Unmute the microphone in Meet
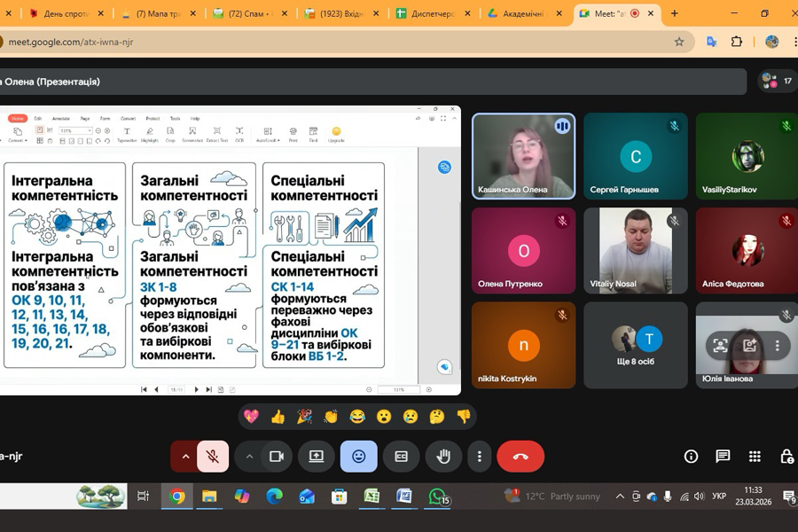Screen dimensions: 798x532 (x=213, y=457)
